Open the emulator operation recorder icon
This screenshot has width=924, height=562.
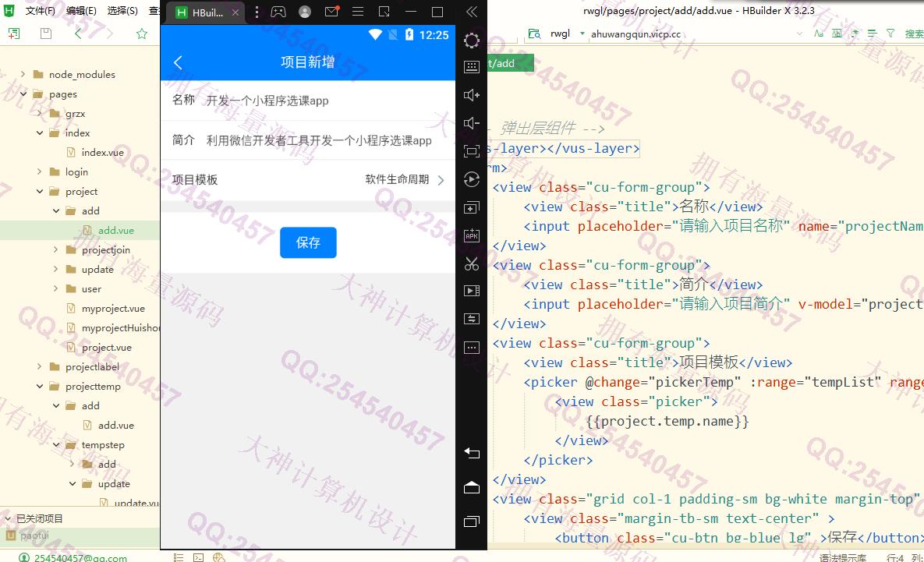472,179
